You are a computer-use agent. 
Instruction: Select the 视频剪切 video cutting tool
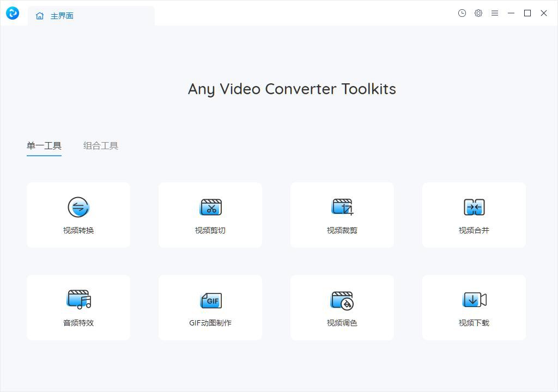[x=210, y=215]
